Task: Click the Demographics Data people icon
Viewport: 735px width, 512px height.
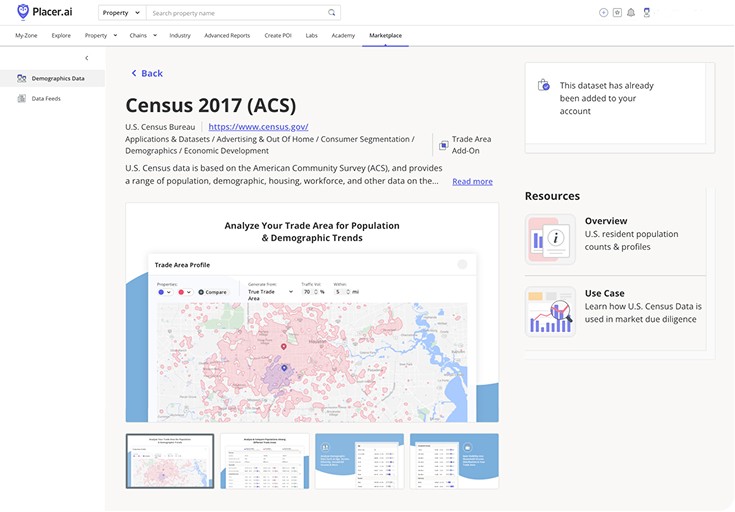Action: click(x=22, y=78)
